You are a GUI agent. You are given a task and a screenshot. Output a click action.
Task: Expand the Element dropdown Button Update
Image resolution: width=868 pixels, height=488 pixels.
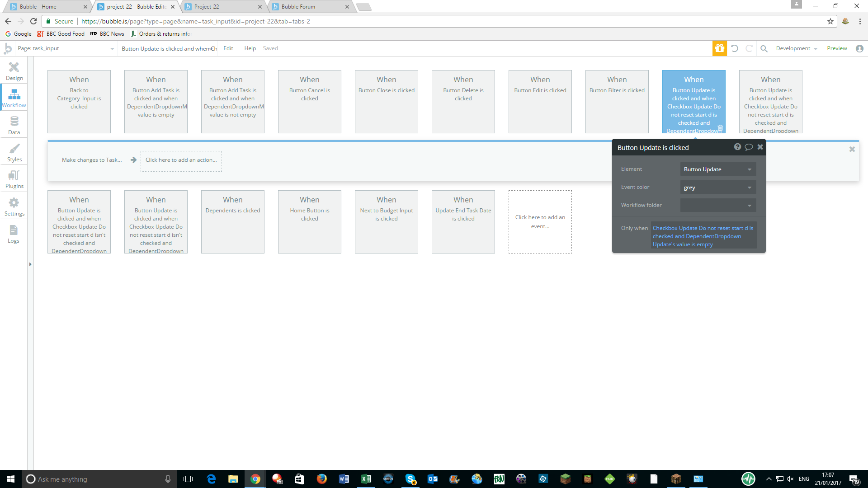pyautogui.click(x=717, y=169)
